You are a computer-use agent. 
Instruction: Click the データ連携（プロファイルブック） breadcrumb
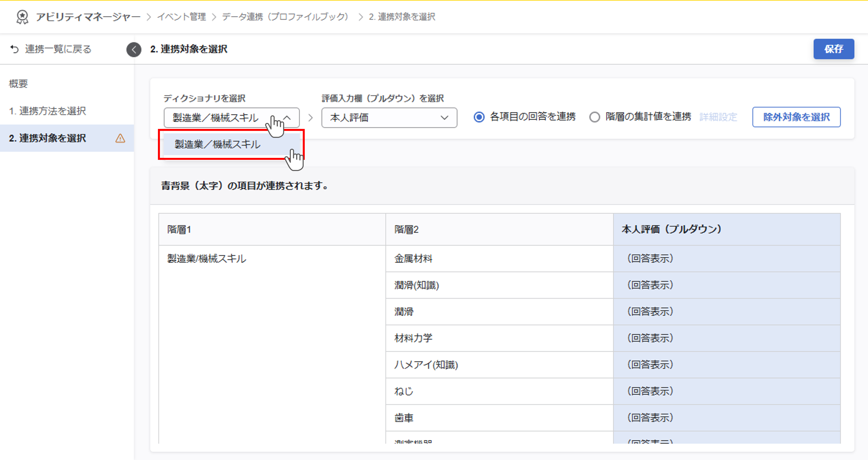pos(285,17)
